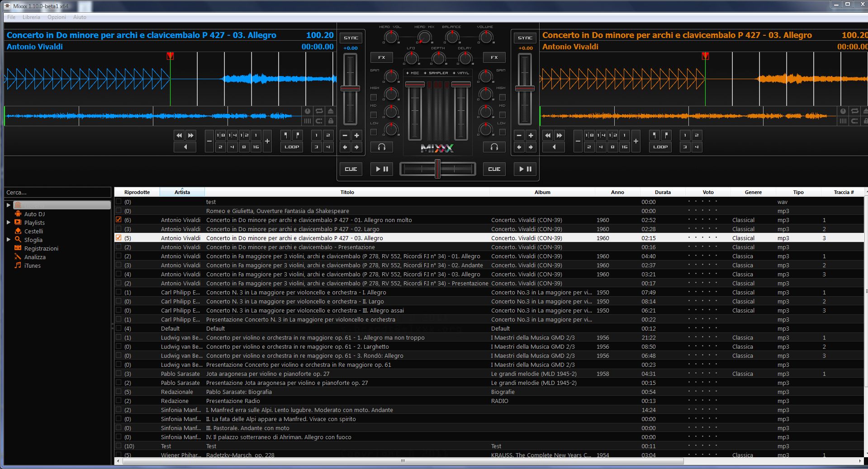Viewport: 868px width, 469px height.
Task: Toggle reverse playback on left deck
Action: point(185,147)
